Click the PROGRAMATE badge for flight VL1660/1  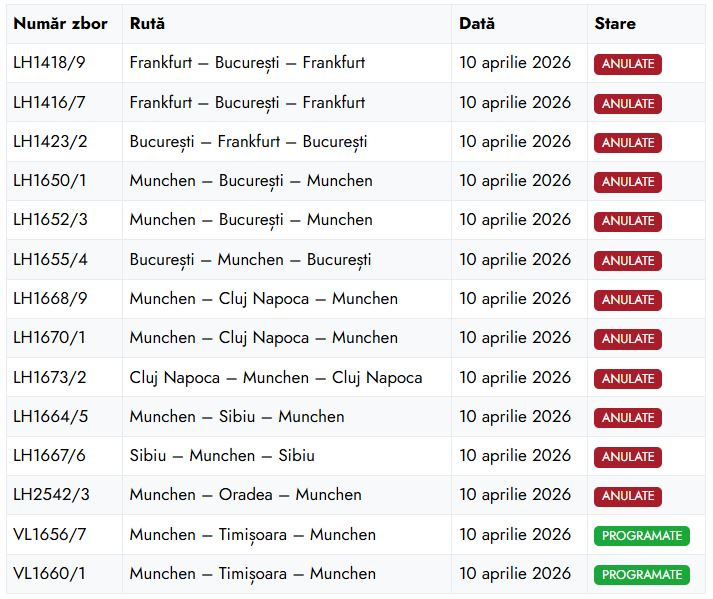click(x=642, y=575)
